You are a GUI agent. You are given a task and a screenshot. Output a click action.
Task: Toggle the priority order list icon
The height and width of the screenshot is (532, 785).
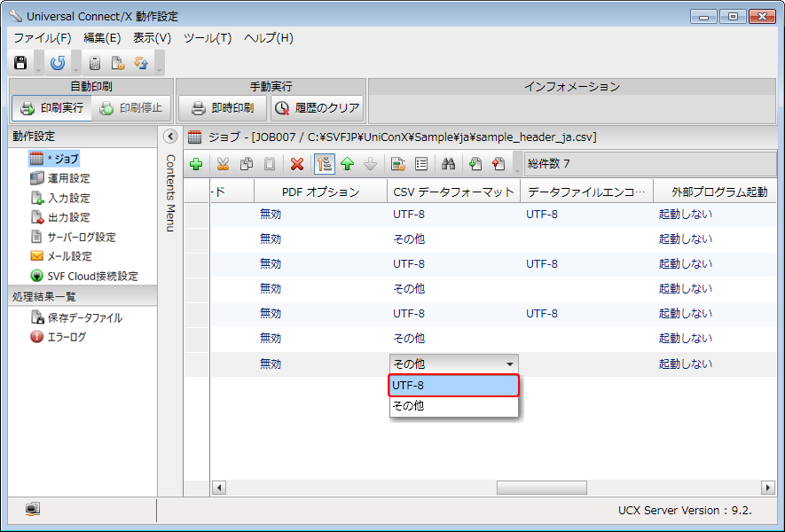(x=325, y=164)
